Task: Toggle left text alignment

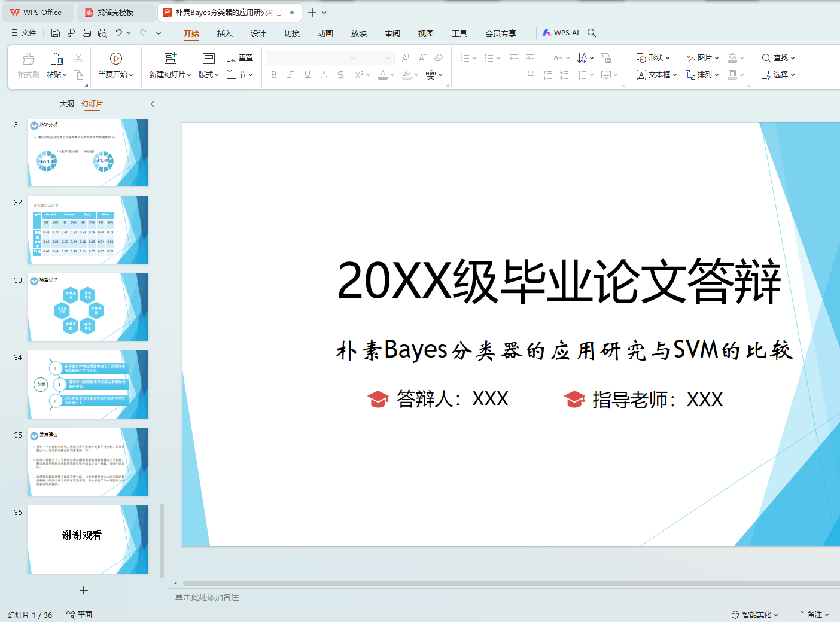Action: (x=463, y=75)
